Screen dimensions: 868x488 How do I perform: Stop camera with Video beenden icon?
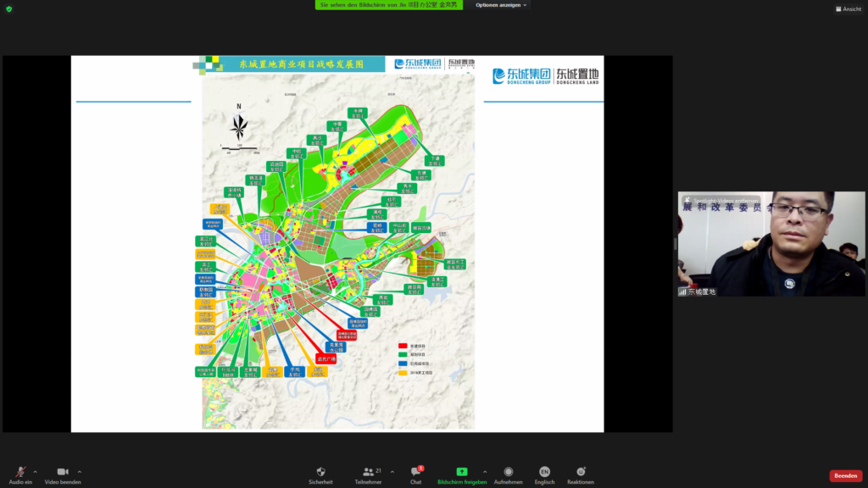63,472
